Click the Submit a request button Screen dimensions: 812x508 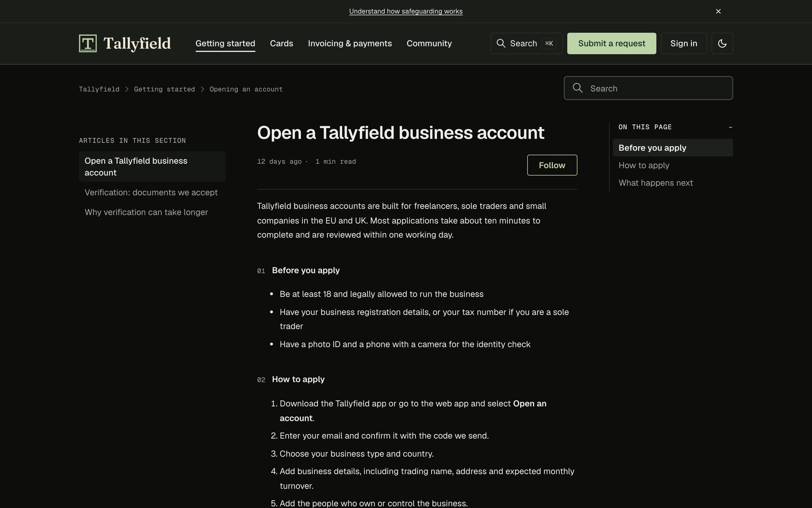(x=611, y=43)
